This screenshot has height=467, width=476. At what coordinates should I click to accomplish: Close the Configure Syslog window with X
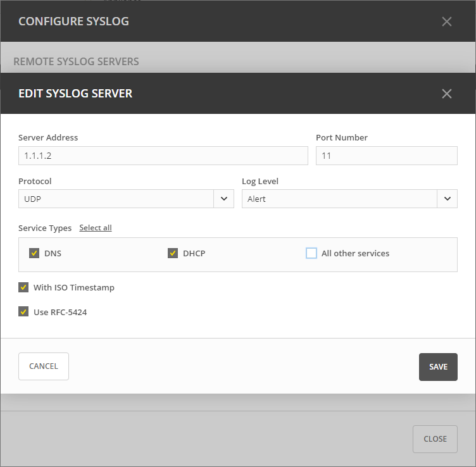pos(447,22)
